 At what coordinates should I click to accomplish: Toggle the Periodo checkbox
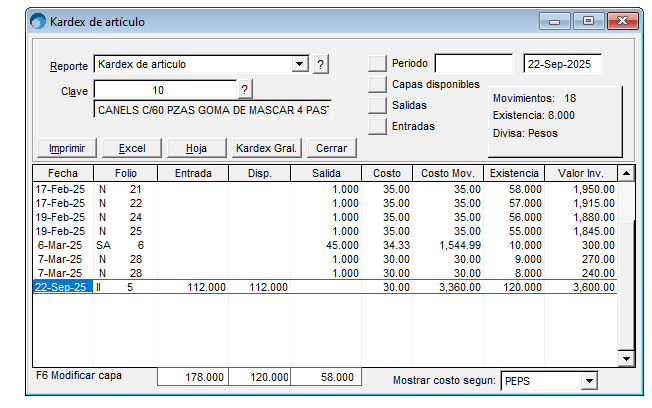click(x=376, y=64)
